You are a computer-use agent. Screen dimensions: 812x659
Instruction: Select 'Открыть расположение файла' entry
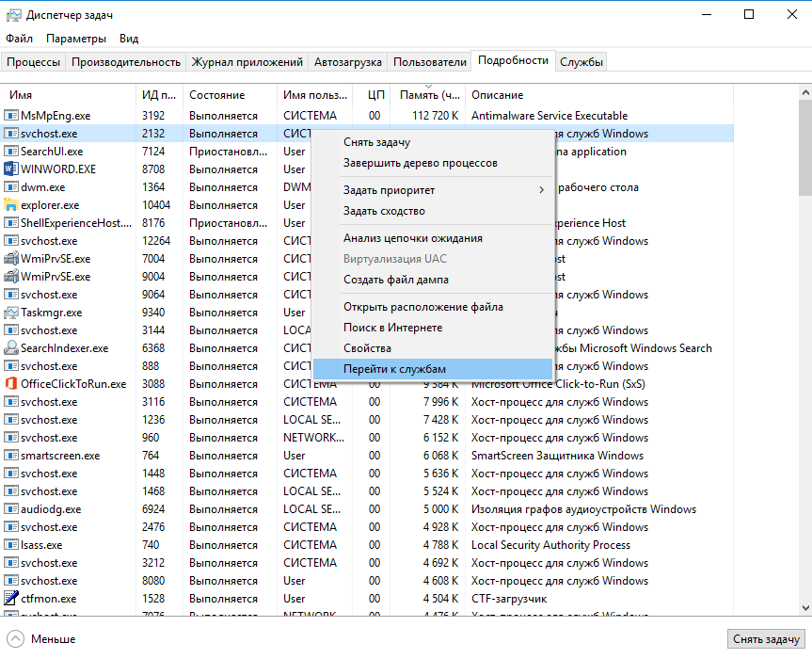coord(433,307)
